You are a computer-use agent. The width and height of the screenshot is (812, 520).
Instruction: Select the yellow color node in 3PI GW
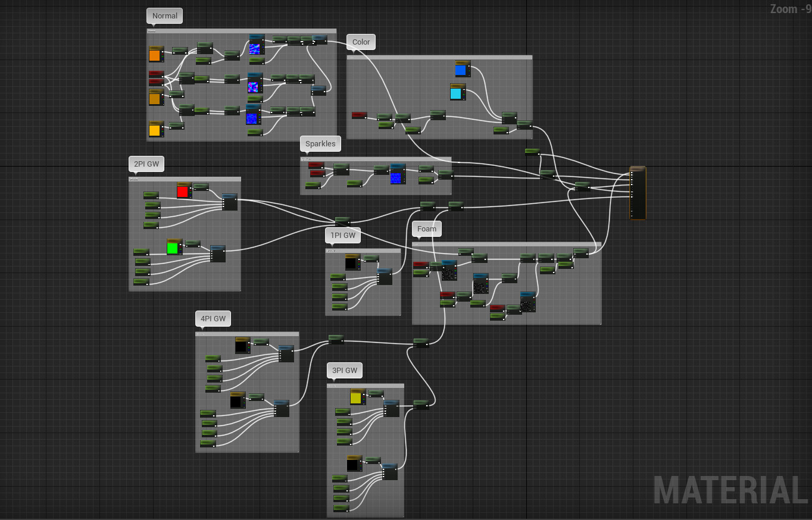(x=358, y=397)
